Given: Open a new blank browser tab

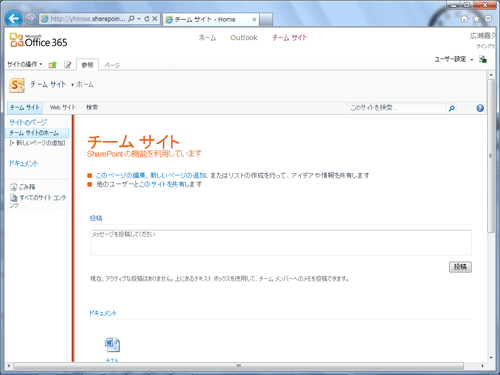Looking at the screenshot, I should click(x=266, y=20).
